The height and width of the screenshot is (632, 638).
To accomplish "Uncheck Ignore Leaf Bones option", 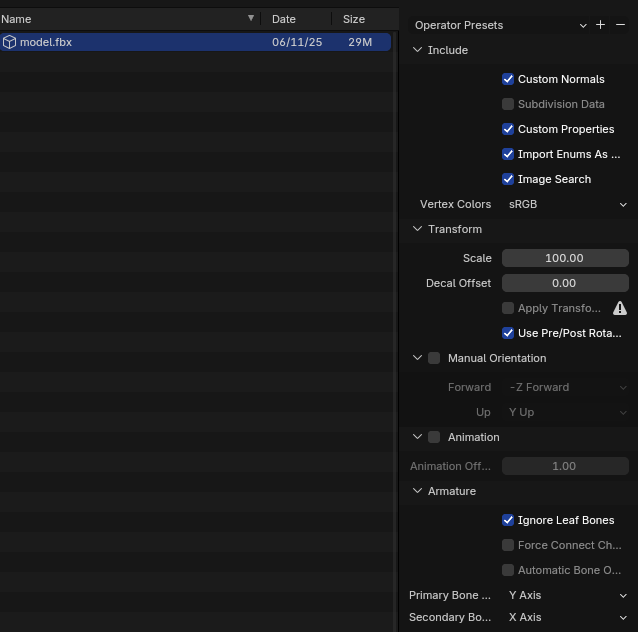I will click(x=508, y=520).
